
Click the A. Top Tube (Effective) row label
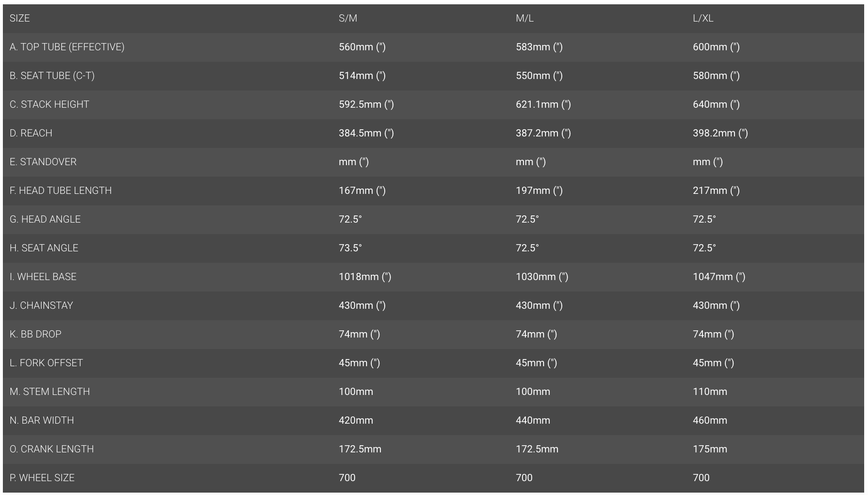pos(67,47)
